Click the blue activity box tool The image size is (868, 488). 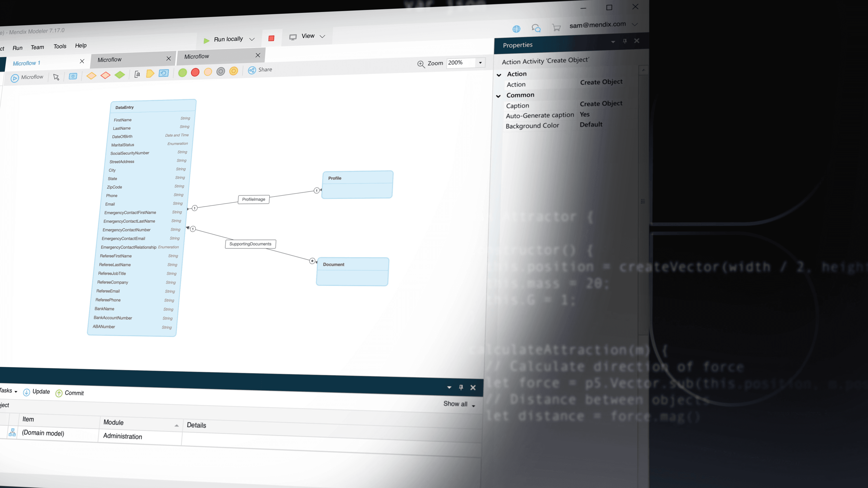[x=73, y=76]
